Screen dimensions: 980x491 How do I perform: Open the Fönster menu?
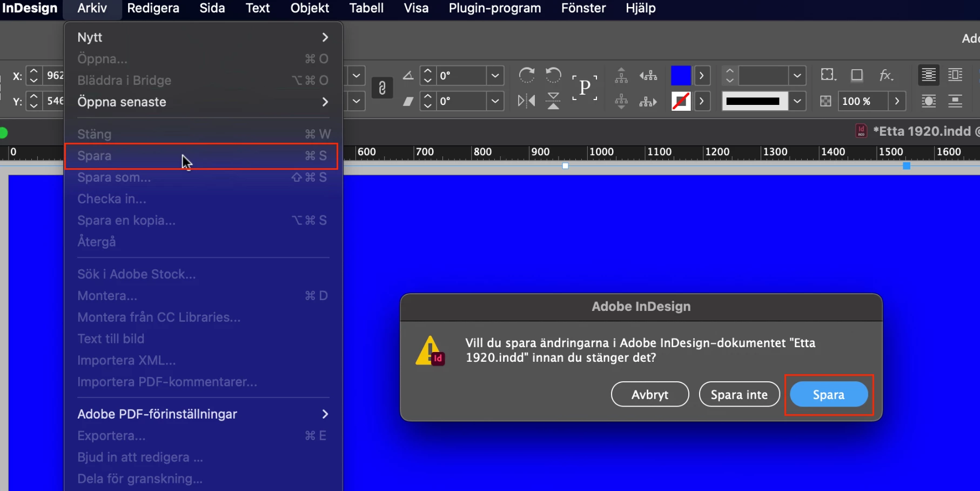pyautogui.click(x=583, y=8)
